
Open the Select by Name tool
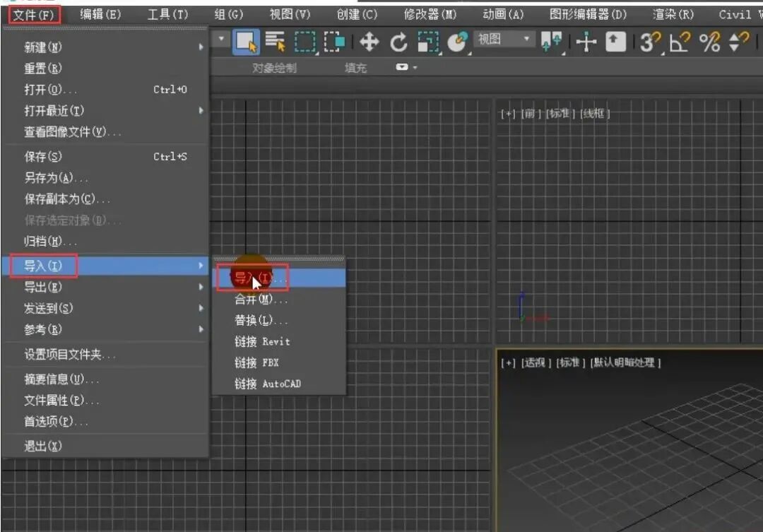[x=276, y=42]
